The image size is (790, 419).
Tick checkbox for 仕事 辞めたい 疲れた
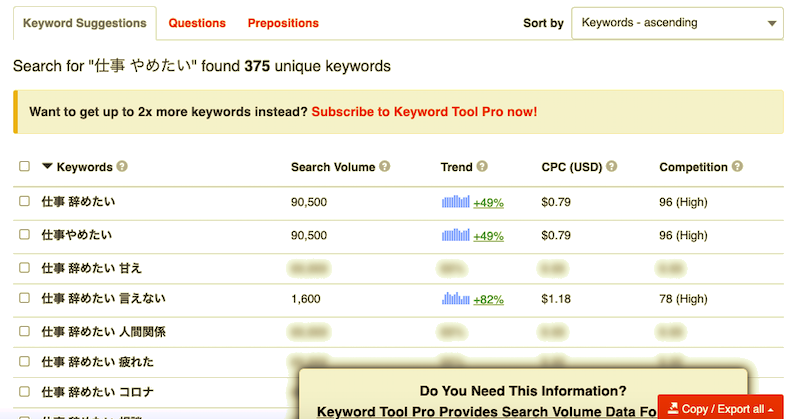(24, 361)
